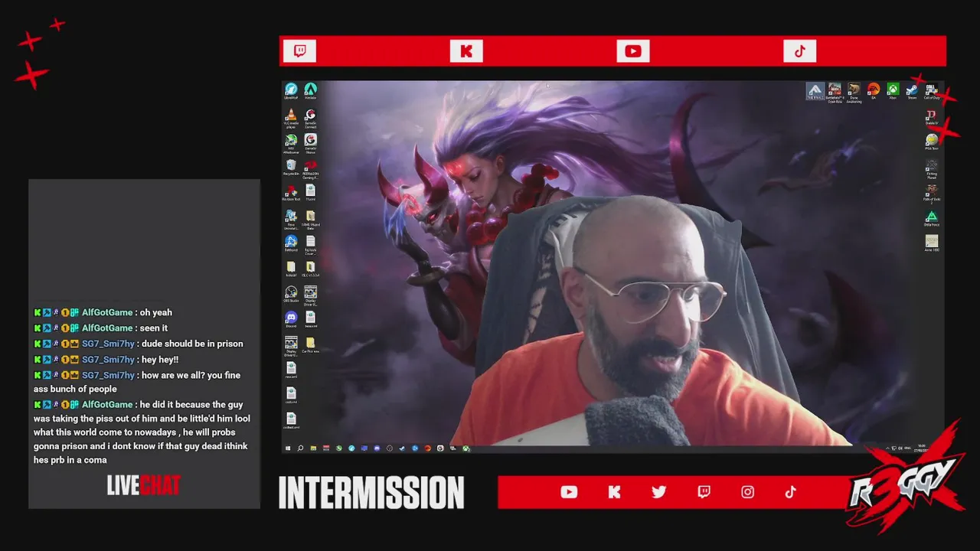Open the second Display Driver shortcut above new.xml
This screenshot has height=551, width=980.
(291, 344)
